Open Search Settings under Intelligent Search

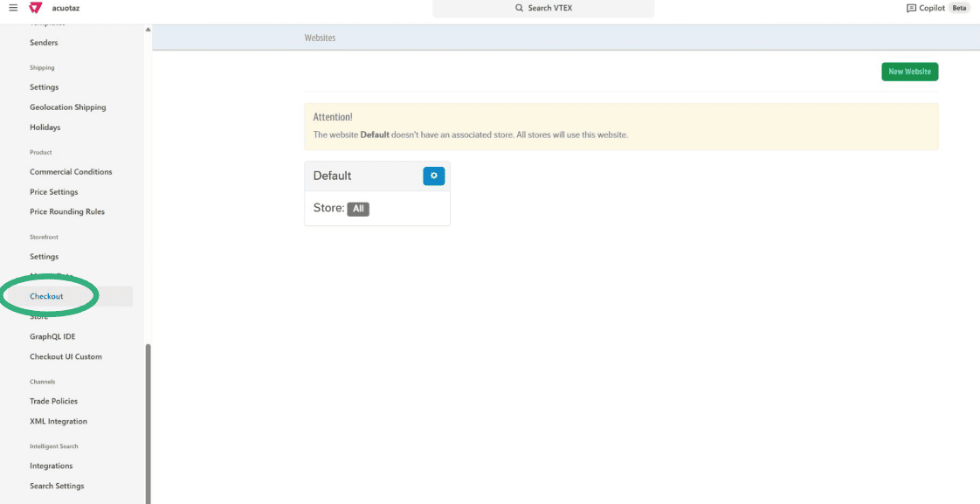(58, 485)
